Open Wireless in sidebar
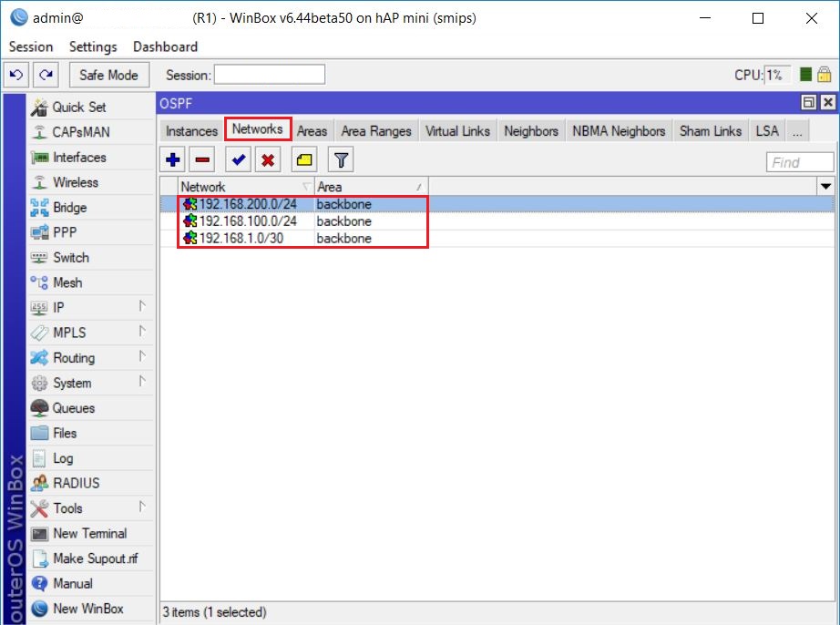This screenshot has height=625, width=840. tap(90, 182)
